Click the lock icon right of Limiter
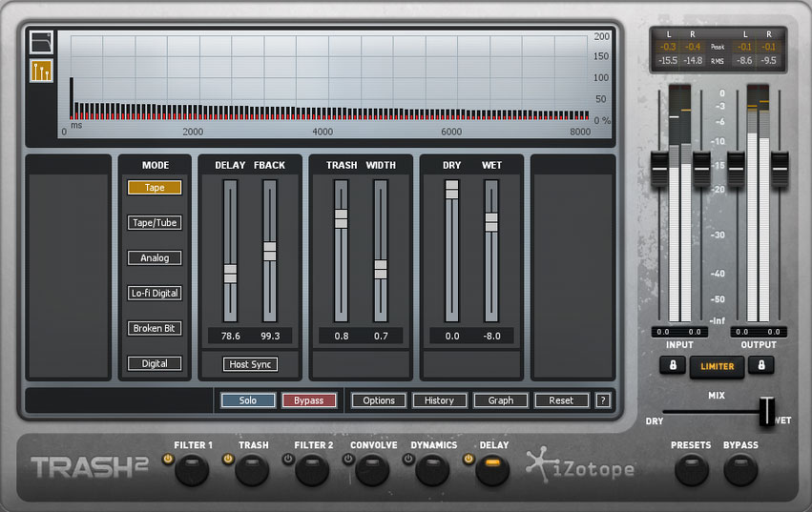Image resolution: width=812 pixels, height=512 pixels. pos(760,365)
